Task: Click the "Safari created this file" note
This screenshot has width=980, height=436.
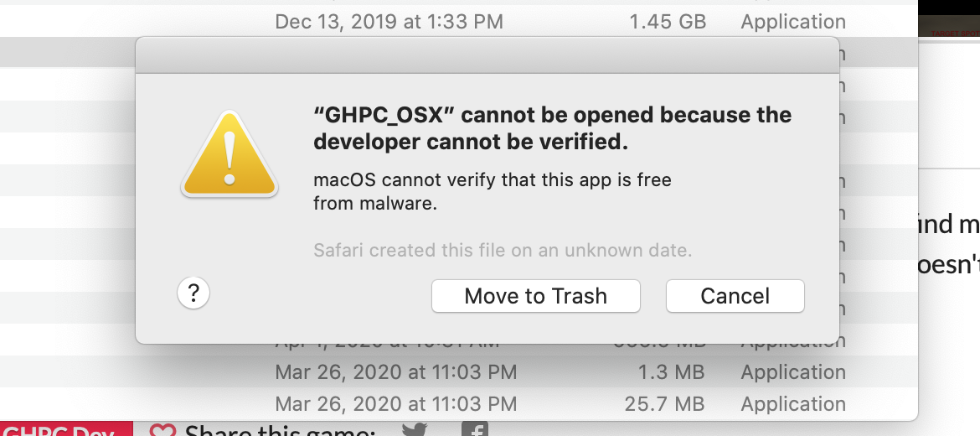Action: [502, 250]
